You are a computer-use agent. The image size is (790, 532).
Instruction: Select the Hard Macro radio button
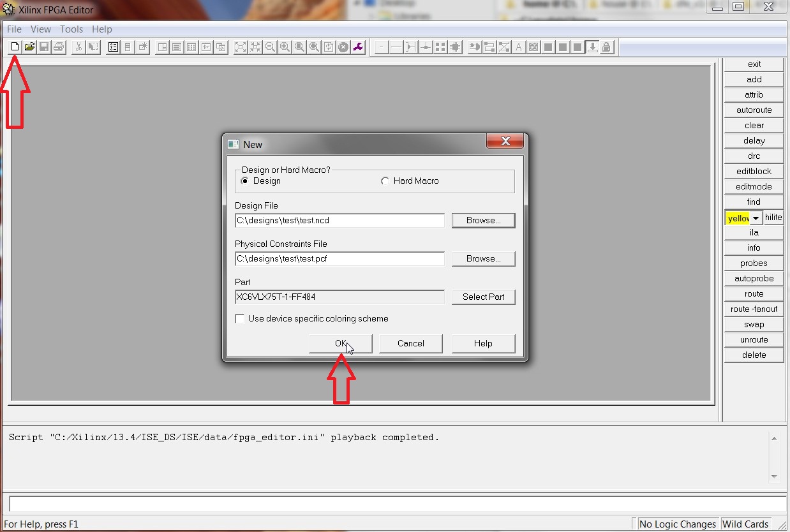click(385, 181)
